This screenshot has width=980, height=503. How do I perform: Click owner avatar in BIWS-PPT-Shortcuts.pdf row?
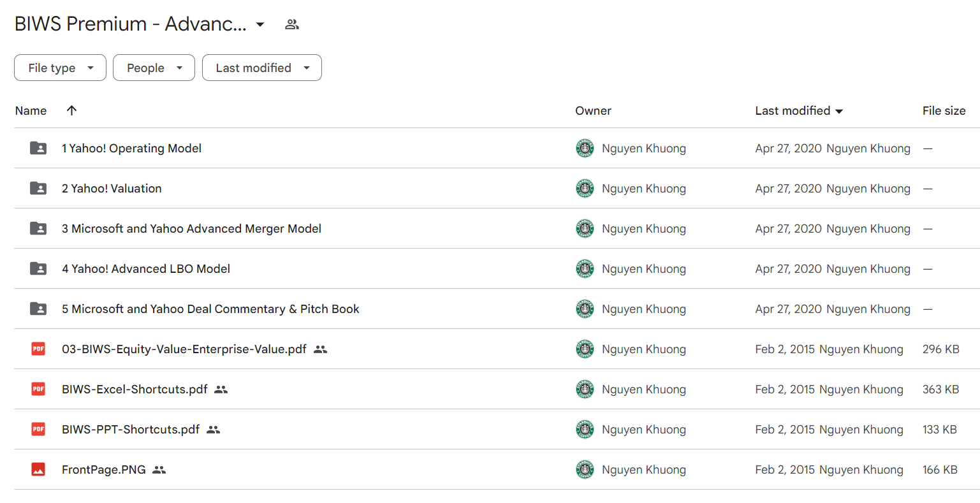585,429
